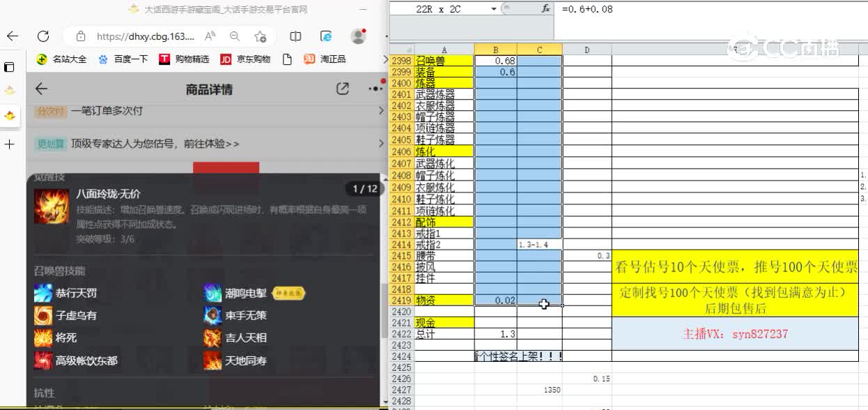The width and height of the screenshot is (868, 410).
Task: Open the 京东购物 bookmark
Action: point(245,59)
